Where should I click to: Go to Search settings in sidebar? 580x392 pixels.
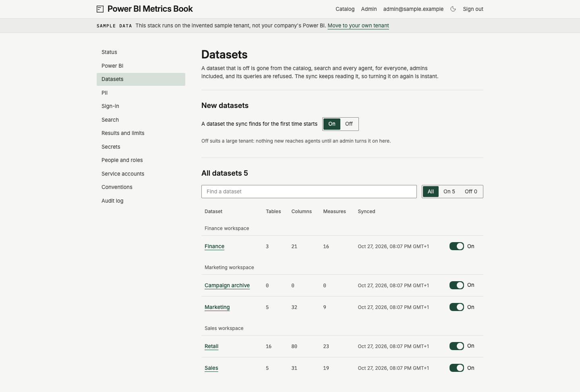(x=141, y=120)
